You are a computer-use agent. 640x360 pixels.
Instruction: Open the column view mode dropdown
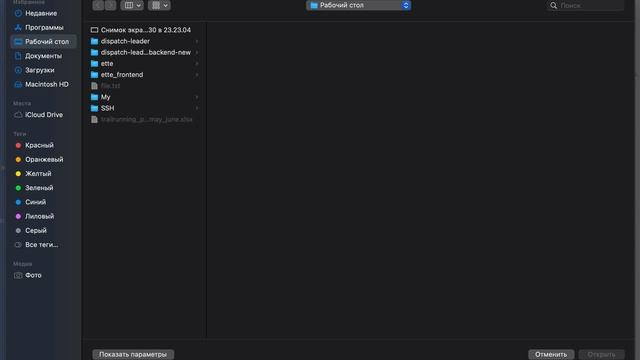[x=132, y=5]
